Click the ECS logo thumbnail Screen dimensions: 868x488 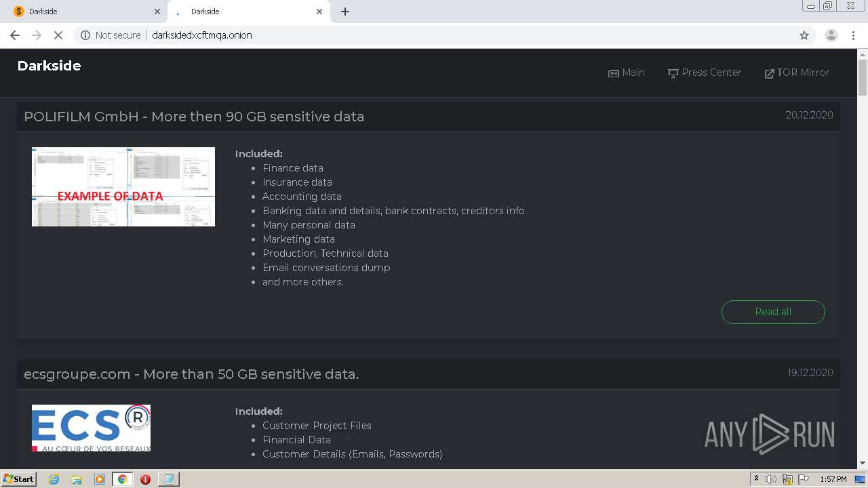[91, 428]
